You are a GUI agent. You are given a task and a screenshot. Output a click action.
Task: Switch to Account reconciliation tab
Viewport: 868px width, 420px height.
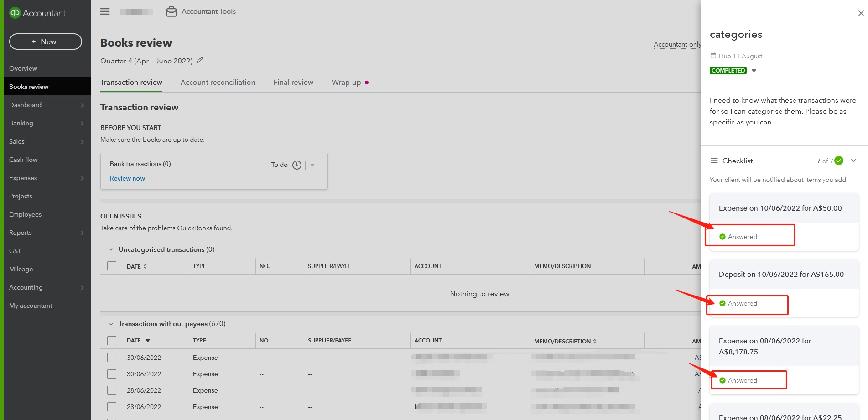click(218, 83)
